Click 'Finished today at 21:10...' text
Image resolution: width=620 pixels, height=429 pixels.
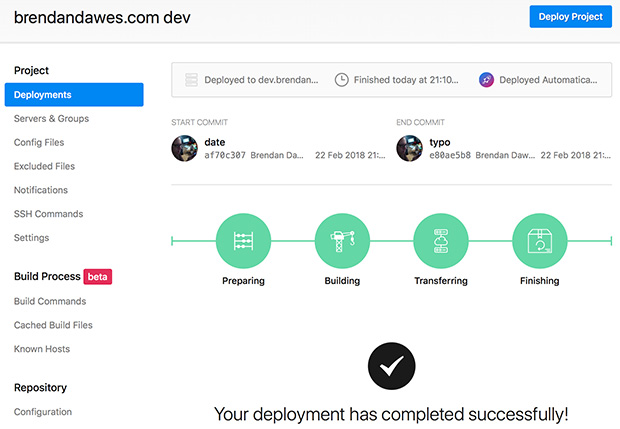[x=406, y=80]
